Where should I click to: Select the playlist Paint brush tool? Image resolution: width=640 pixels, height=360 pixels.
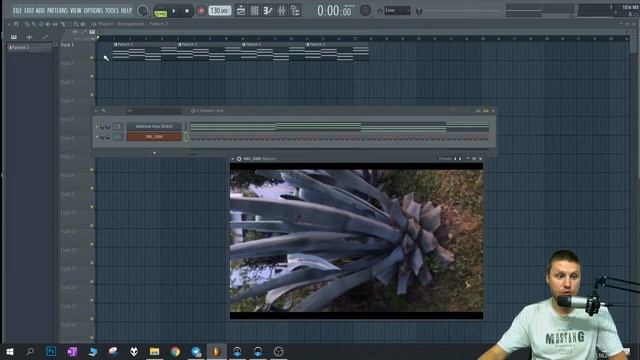tap(34, 24)
